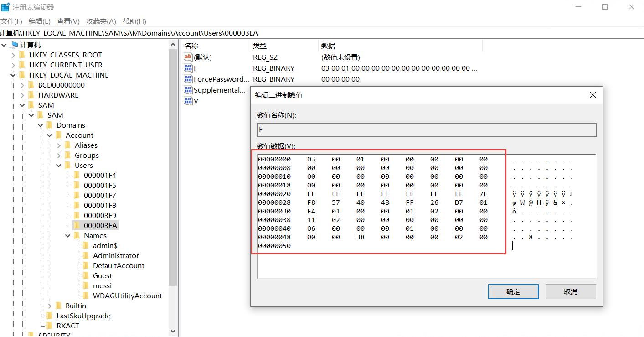Open the 编辑 menu
This screenshot has height=337, width=644.
39,21
